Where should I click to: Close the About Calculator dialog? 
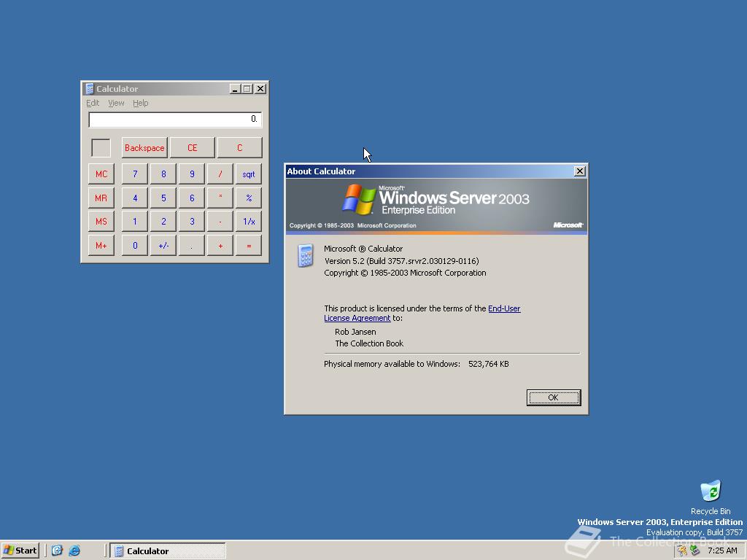click(579, 171)
